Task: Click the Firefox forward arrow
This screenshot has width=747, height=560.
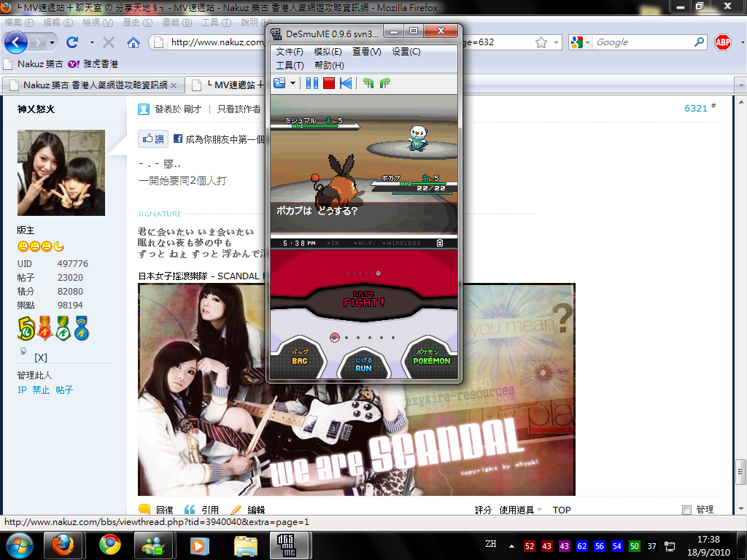Action: click(x=37, y=42)
